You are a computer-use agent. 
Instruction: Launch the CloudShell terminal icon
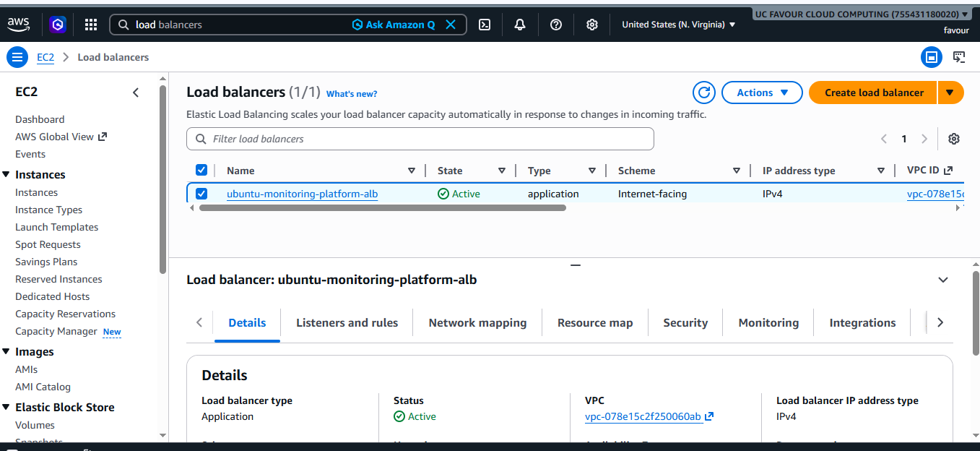[x=485, y=25]
